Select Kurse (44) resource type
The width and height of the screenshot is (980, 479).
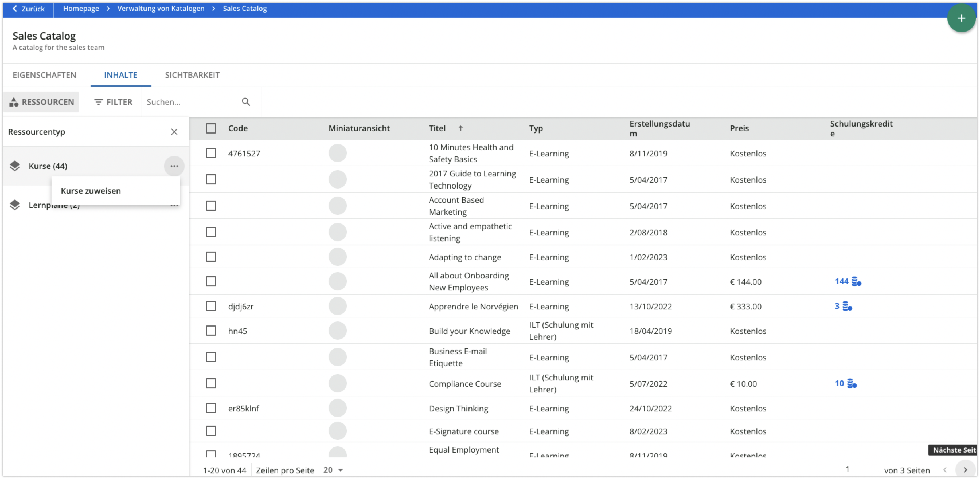click(x=48, y=166)
